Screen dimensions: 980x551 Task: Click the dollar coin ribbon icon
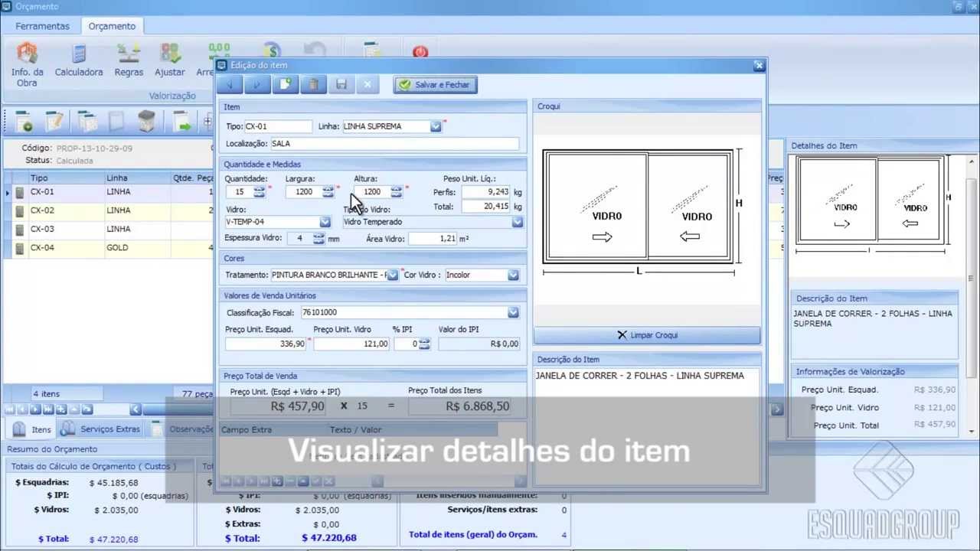click(271, 51)
